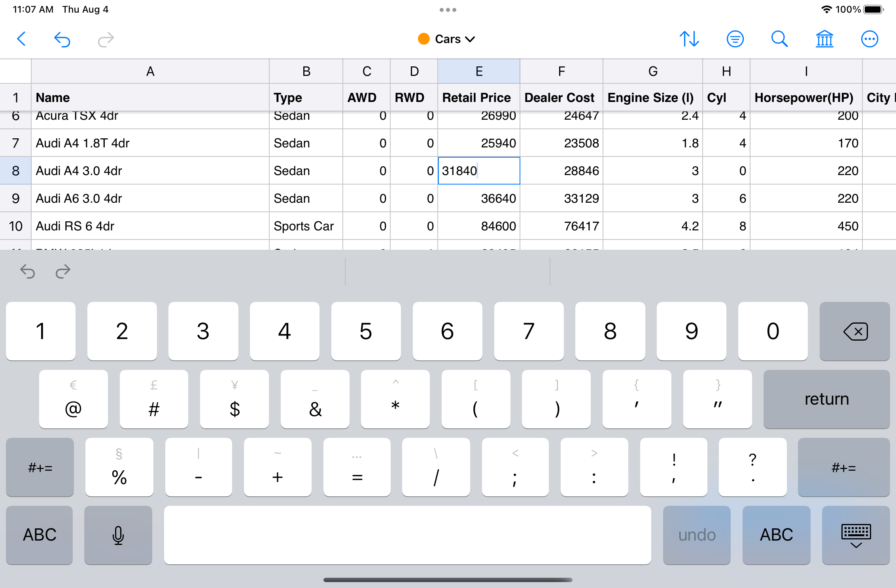Tap the @ symbol key
The width and height of the screenshot is (896, 588).
[74, 399]
